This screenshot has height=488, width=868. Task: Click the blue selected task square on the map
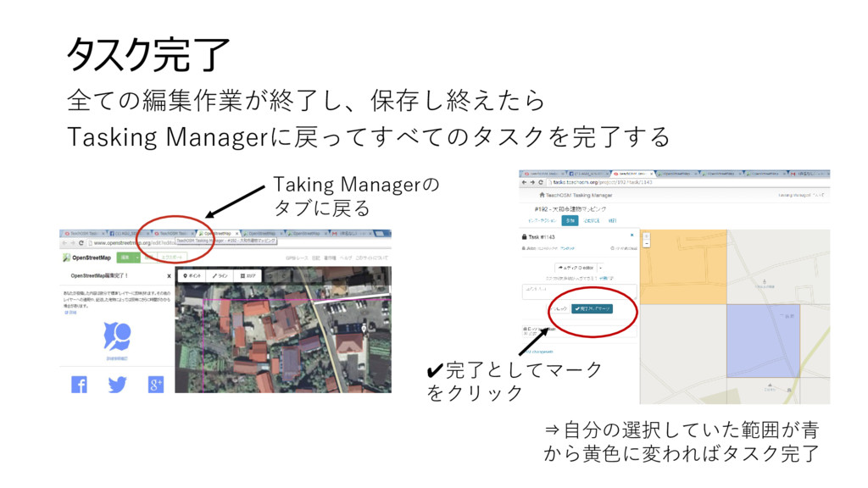click(x=763, y=341)
